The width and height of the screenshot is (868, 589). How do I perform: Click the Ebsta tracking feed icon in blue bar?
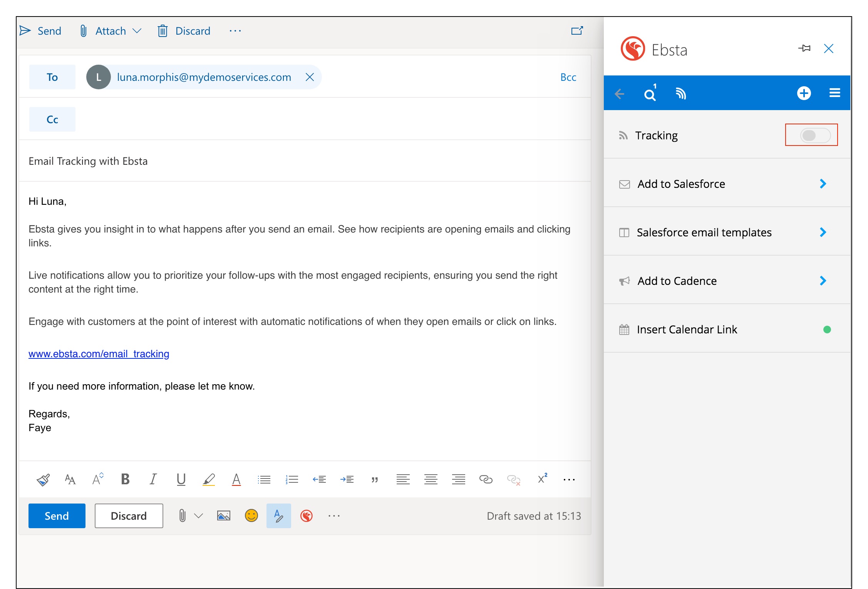681,94
